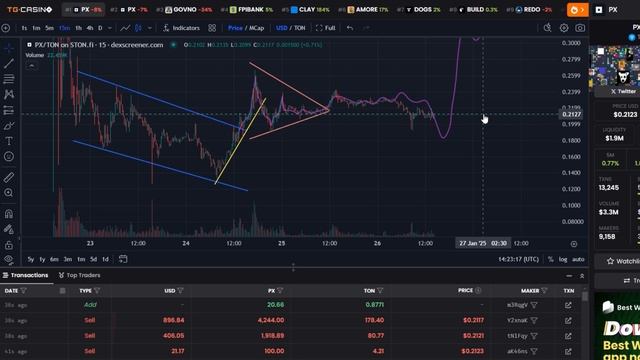
Task: Click the add symbol plus circle icon
Action: pyautogui.click(x=6, y=28)
